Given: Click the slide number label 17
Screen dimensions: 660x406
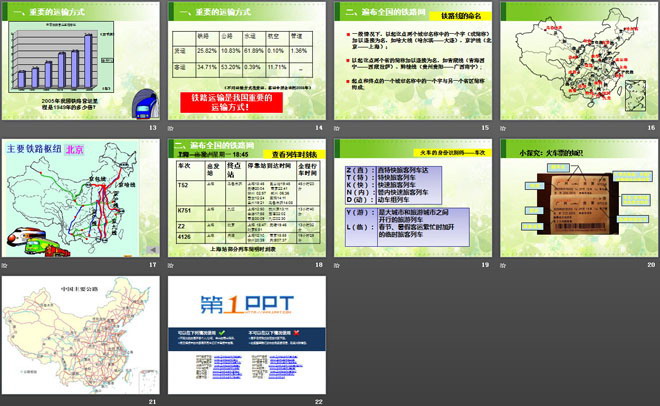Looking at the screenshot, I should [153, 265].
